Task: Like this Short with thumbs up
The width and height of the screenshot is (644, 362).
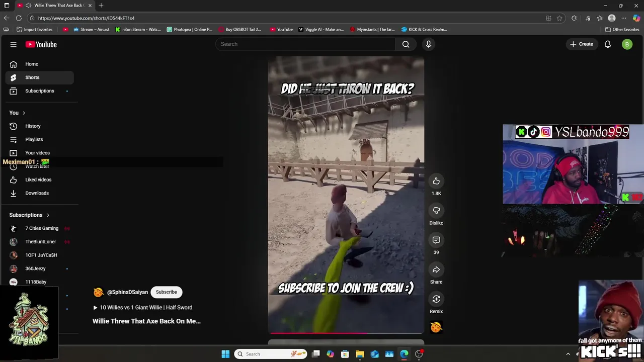Action: click(x=436, y=181)
